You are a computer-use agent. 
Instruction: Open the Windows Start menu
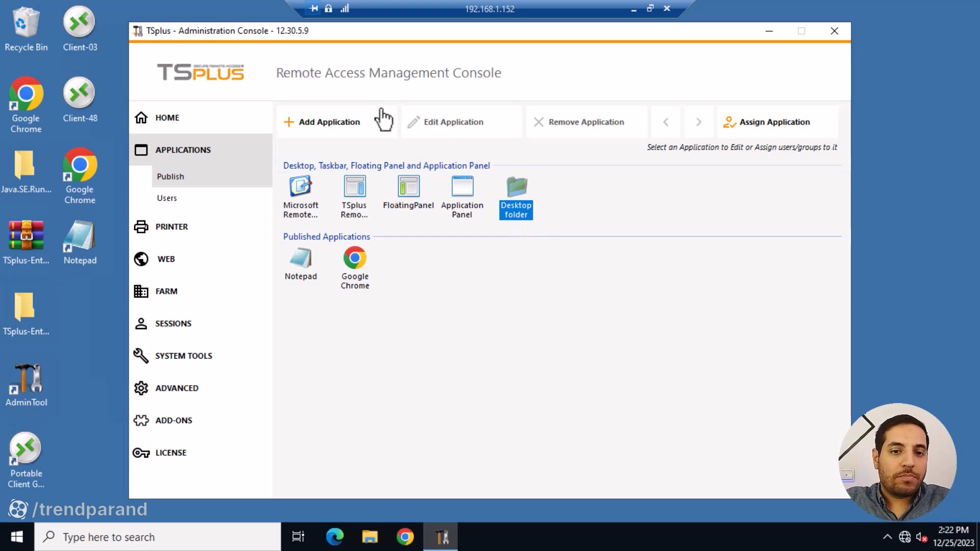click(17, 537)
